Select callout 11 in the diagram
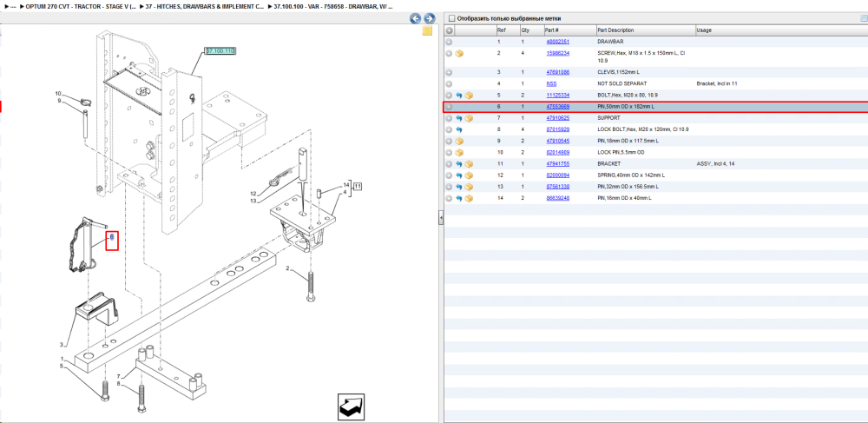 (x=358, y=186)
